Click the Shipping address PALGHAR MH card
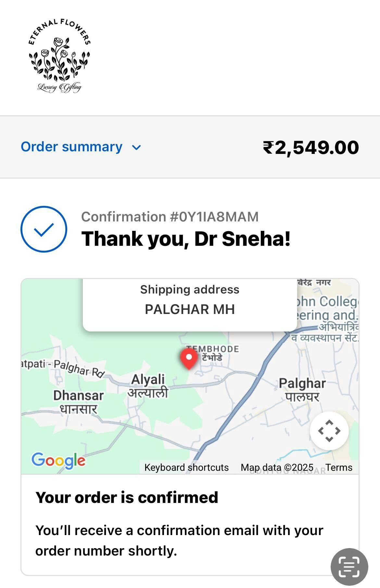 click(x=190, y=300)
